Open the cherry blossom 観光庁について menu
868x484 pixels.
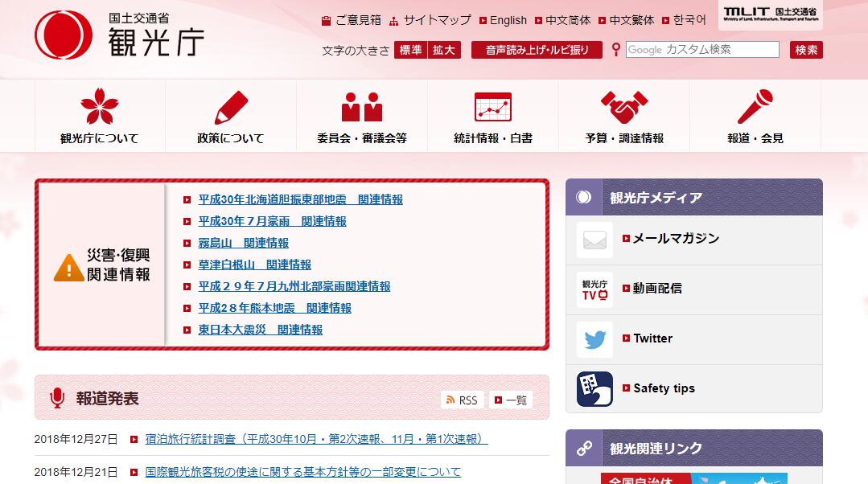tap(100, 116)
